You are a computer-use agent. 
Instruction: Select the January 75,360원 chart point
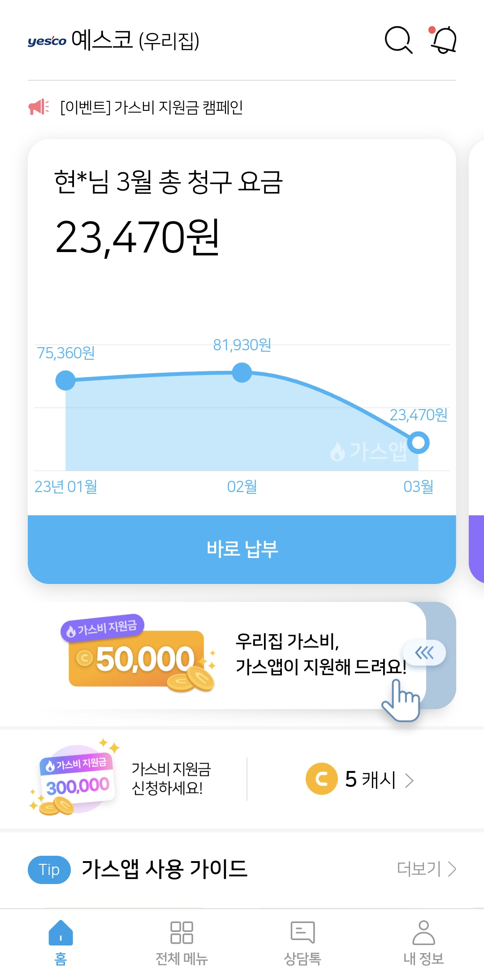[65, 380]
